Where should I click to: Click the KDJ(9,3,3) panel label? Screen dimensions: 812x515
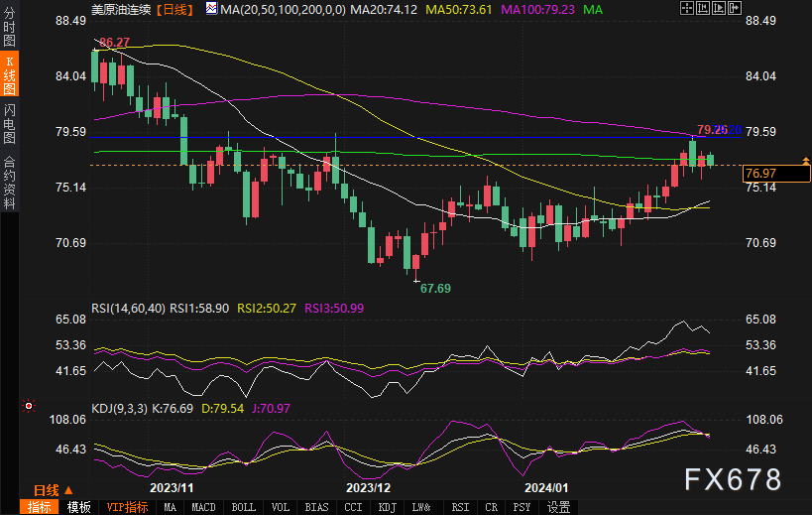120,408
